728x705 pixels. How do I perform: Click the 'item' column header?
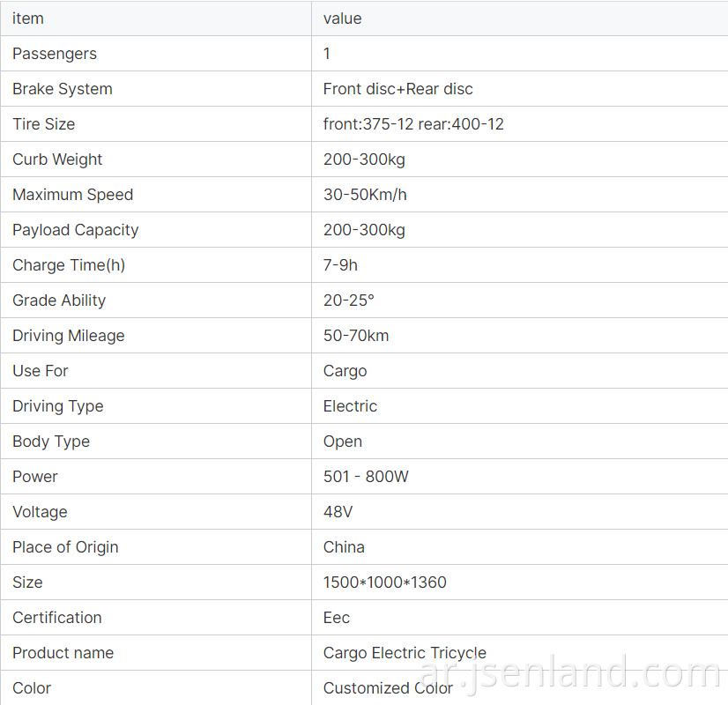(x=28, y=19)
